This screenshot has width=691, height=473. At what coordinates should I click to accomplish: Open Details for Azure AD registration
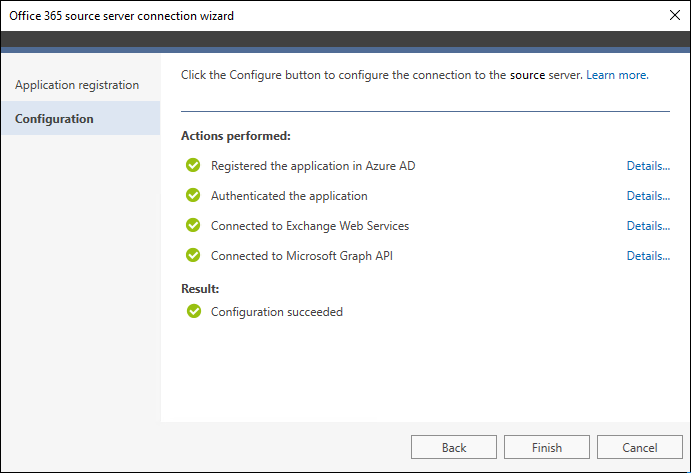coord(648,166)
